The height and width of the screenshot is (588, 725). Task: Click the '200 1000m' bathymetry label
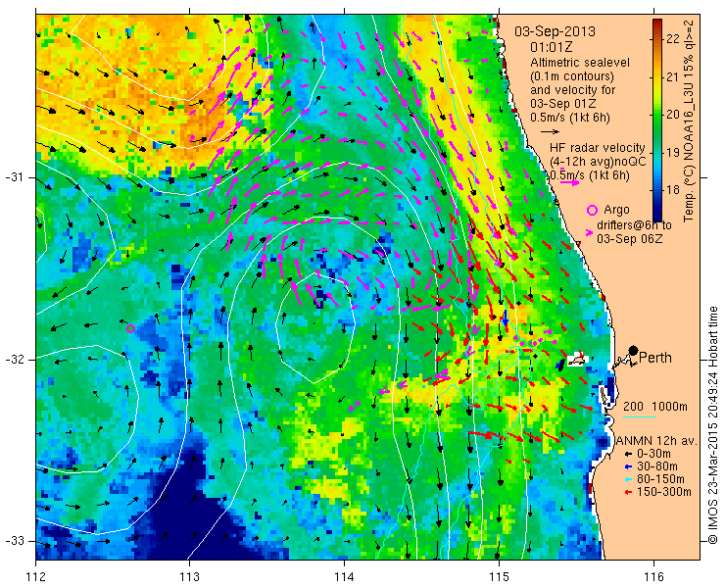click(655, 407)
